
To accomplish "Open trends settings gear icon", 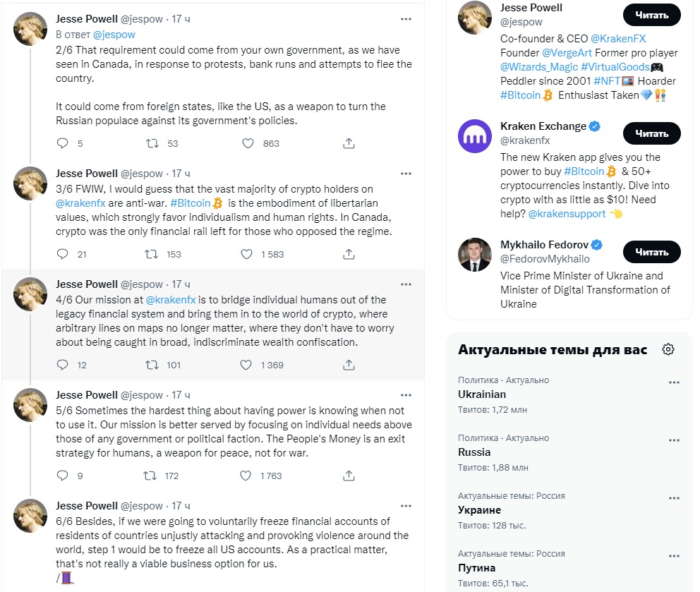I will point(668,349).
